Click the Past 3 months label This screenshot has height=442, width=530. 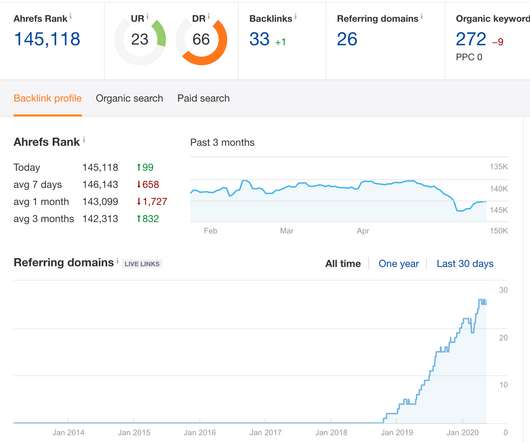click(x=222, y=143)
